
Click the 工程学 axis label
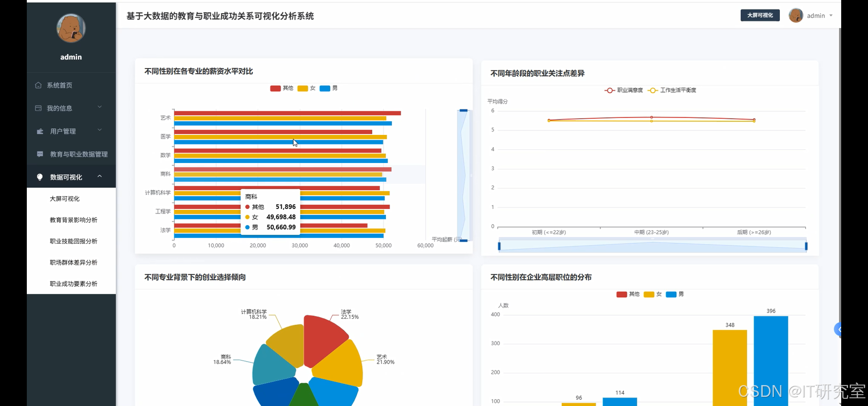[163, 211]
